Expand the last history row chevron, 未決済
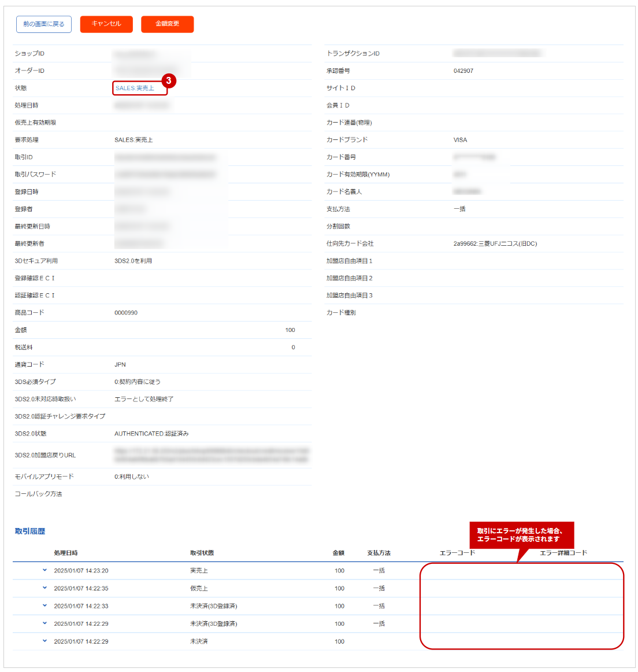Screen dimensions: 638x672 [44, 641]
